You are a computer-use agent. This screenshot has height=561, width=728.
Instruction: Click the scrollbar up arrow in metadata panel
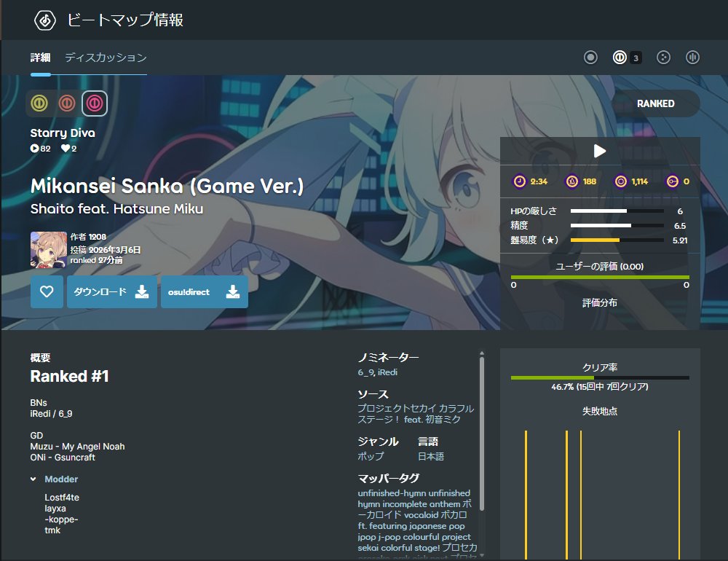[x=481, y=353]
